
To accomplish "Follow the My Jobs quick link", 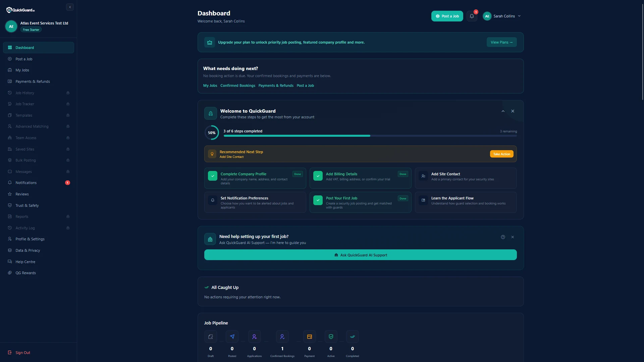I will (210, 85).
